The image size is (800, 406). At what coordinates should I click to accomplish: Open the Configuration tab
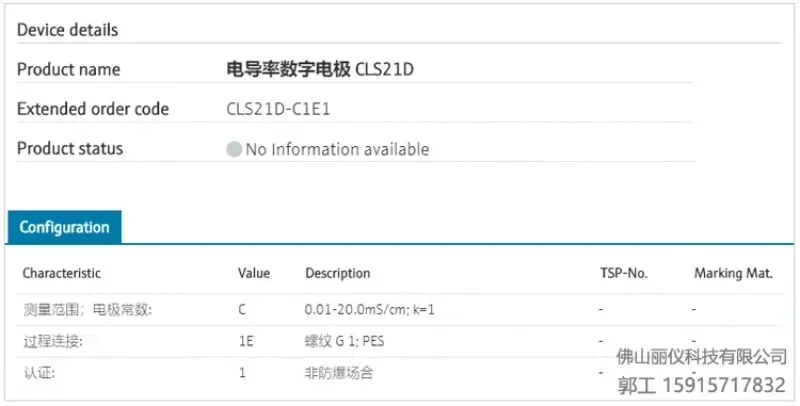64,228
